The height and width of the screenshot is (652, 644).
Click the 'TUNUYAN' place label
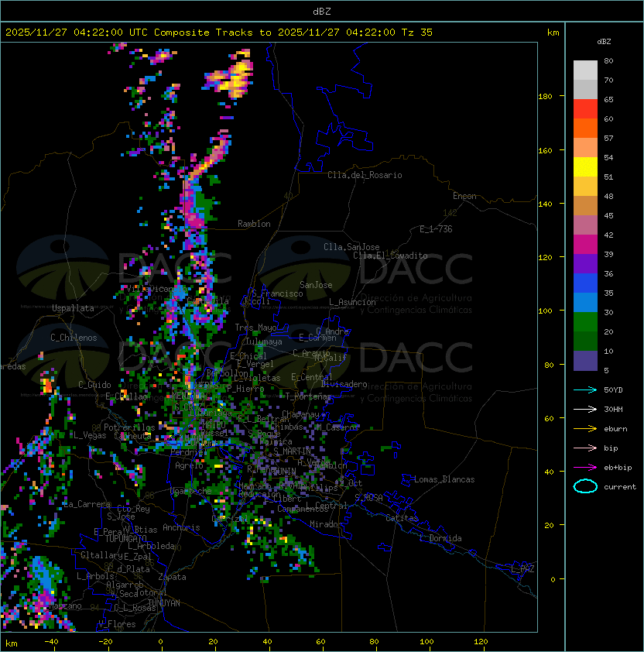click(x=164, y=603)
